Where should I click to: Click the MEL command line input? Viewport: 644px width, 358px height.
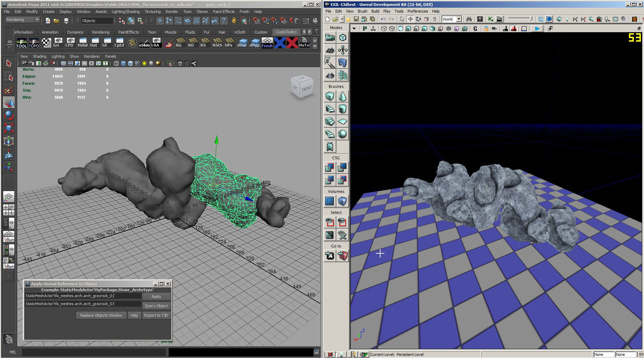pyautogui.click(x=95, y=352)
